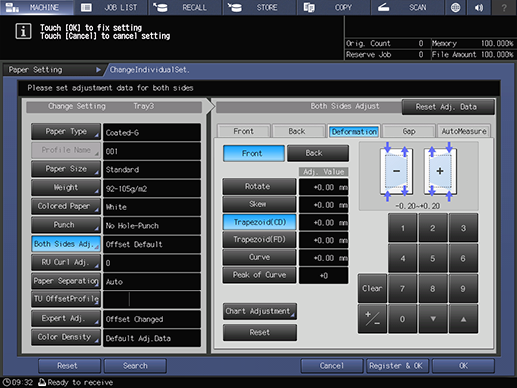Open the Paper Type setting
The width and height of the screenshot is (517, 388).
[66, 132]
